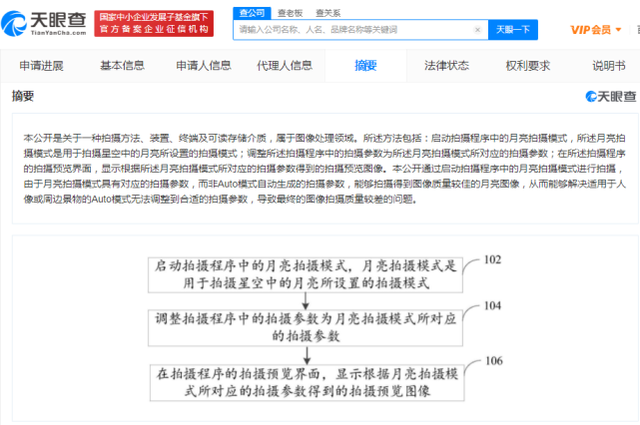Select the 查老板 search tab
The height and width of the screenshot is (425, 640).
point(290,13)
